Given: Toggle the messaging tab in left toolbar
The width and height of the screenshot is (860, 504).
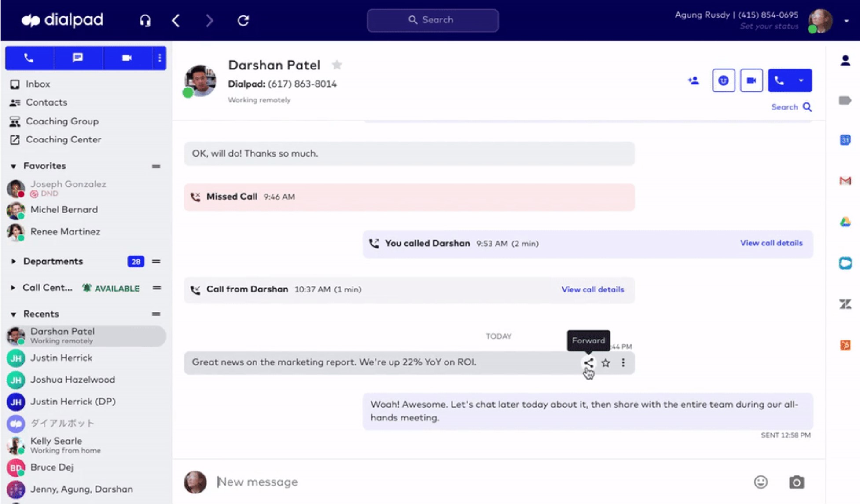Looking at the screenshot, I should pos(77,58).
